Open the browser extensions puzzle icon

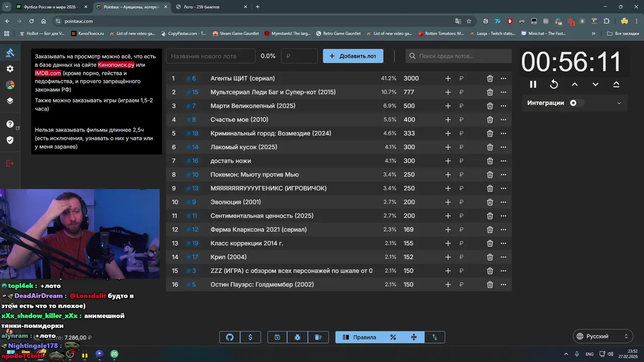pos(606,21)
